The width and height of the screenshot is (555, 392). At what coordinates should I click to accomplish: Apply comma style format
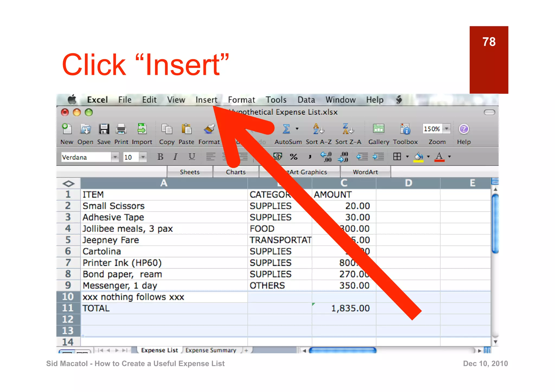tap(310, 157)
